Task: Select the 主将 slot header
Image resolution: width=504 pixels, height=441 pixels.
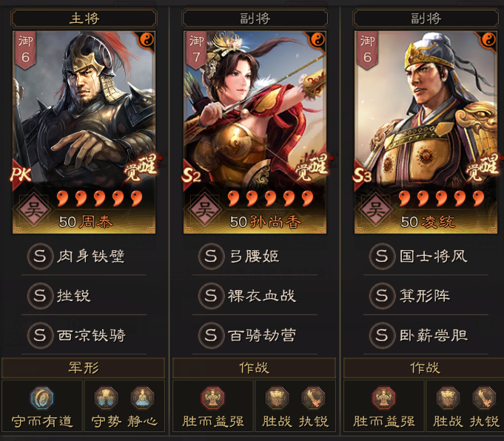Action: pyautogui.click(x=84, y=18)
